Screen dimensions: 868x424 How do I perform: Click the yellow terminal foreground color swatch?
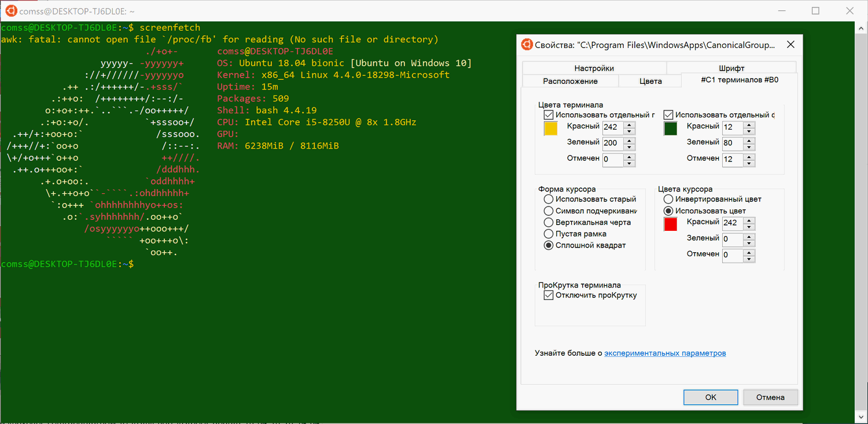pyautogui.click(x=550, y=128)
